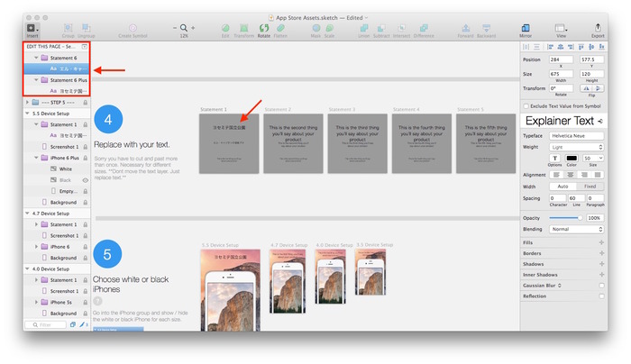Add a new Shadow

[601, 264]
